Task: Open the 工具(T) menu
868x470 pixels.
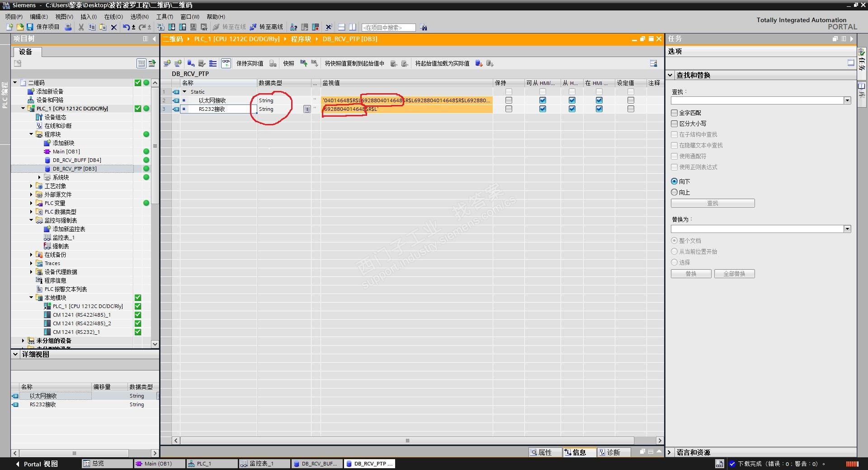Action: coord(165,17)
